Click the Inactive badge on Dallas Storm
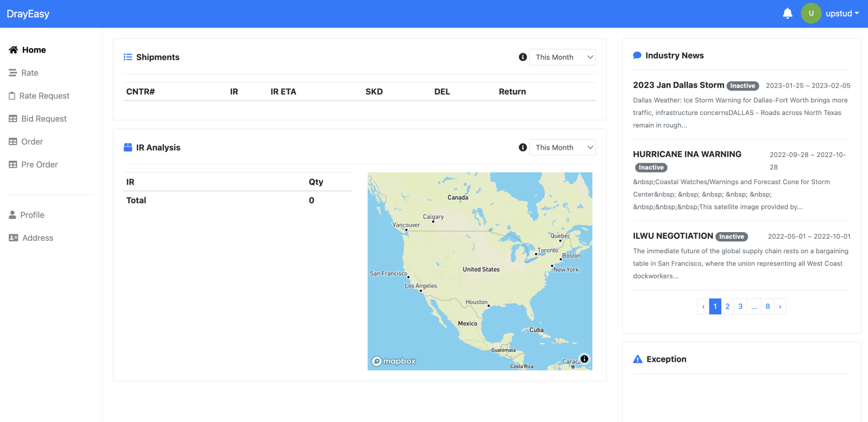This screenshot has height=422, width=868. click(x=742, y=86)
